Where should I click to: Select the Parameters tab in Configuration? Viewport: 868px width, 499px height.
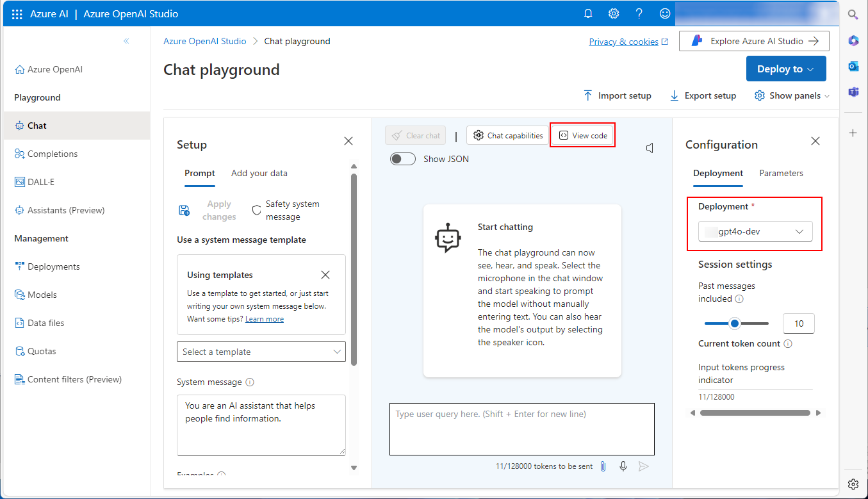coord(781,173)
